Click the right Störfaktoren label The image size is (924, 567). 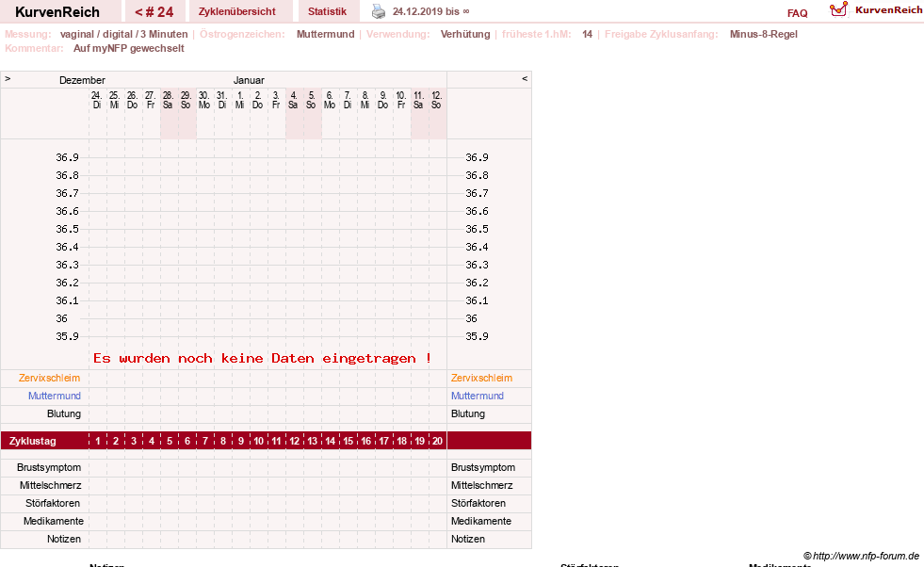[478, 503]
